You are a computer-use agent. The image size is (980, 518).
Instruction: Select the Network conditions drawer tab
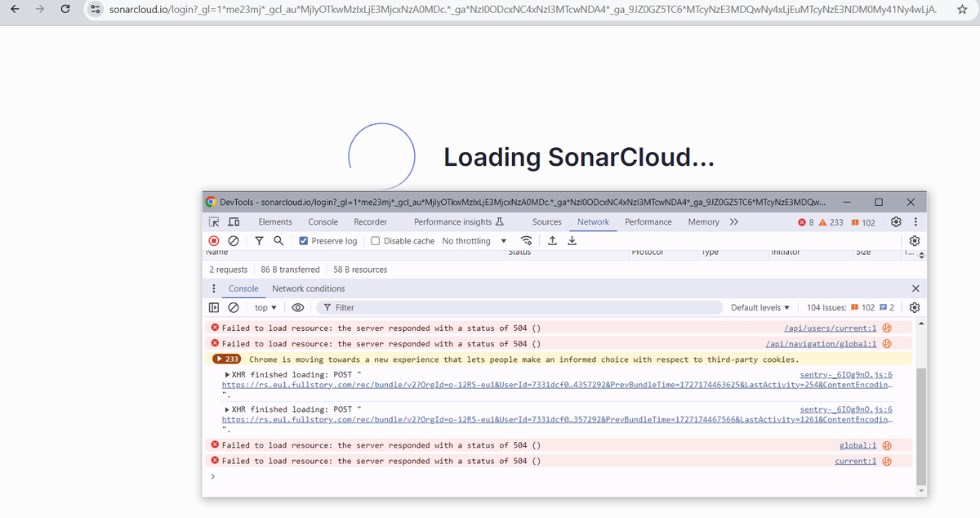(309, 288)
